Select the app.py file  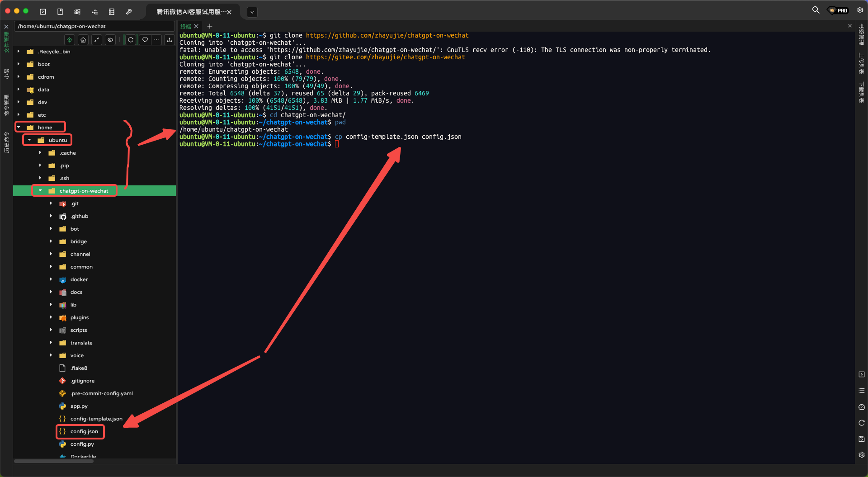(x=79, y=406)
